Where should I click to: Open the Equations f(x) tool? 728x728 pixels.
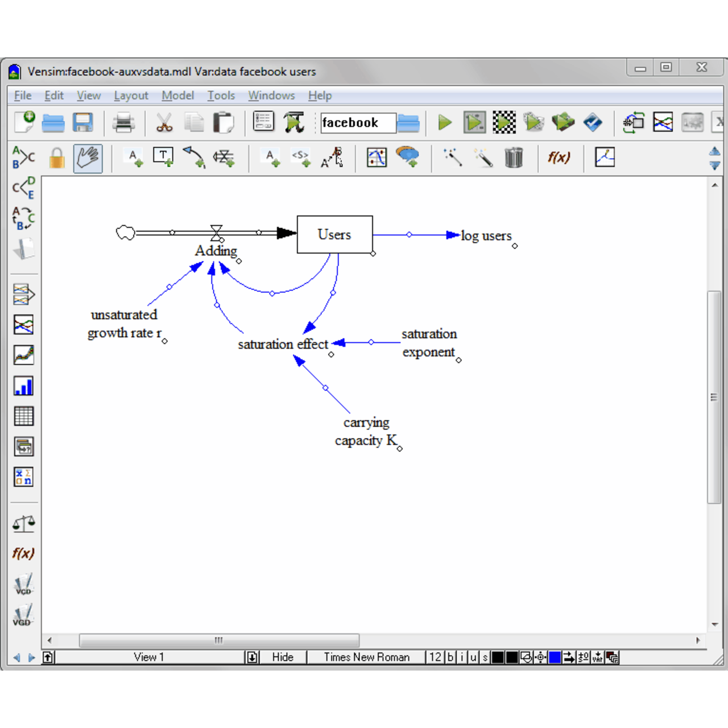(x=559, y=158)
